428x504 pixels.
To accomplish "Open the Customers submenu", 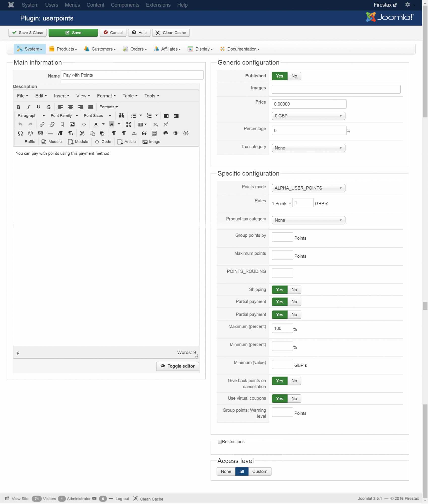I will [x=100, y=49].
